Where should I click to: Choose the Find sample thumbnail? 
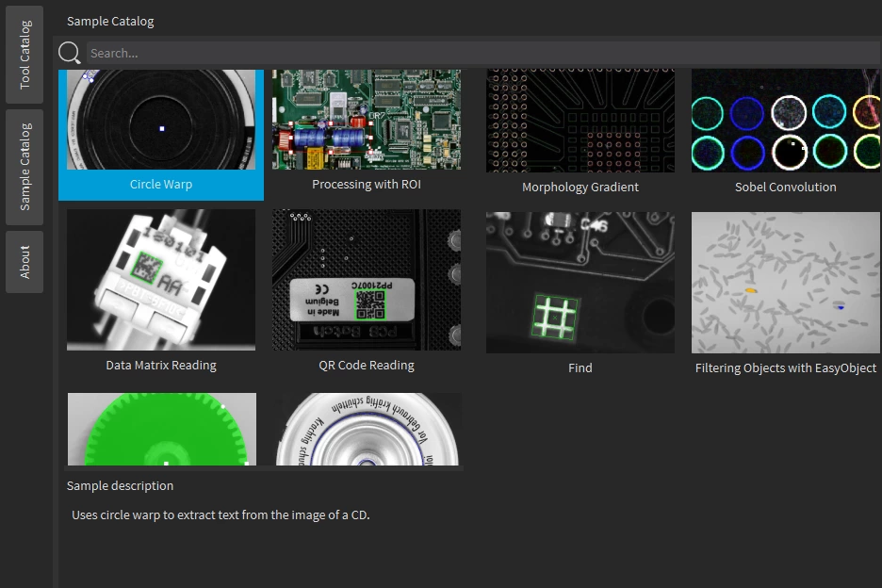tap(580, 282)
